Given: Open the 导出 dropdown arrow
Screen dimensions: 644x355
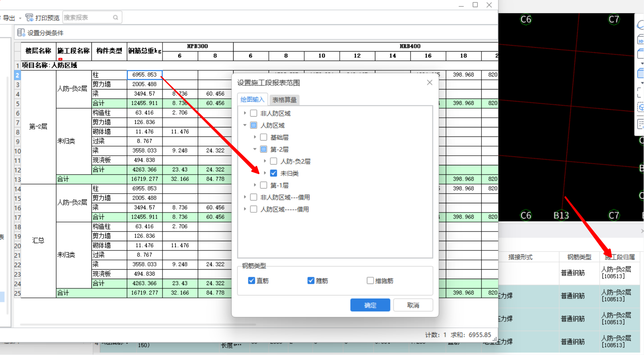Looking at the screenshot, I should click(20, 18).
